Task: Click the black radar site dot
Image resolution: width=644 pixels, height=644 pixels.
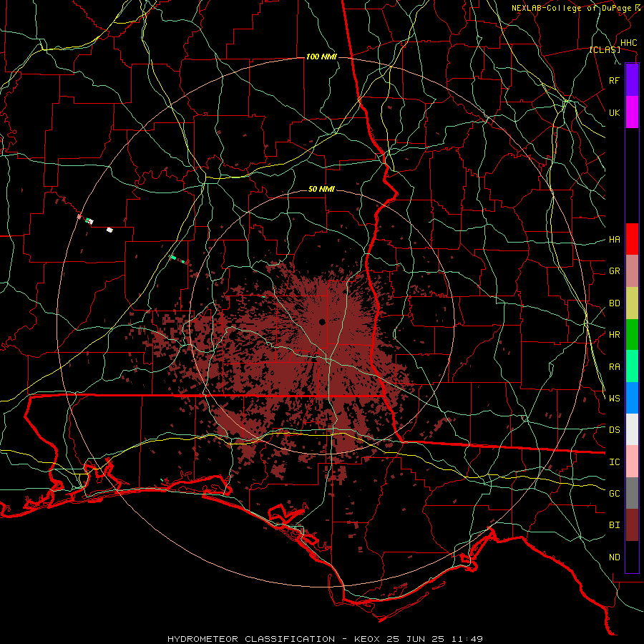Action: (x=322, y=321)
